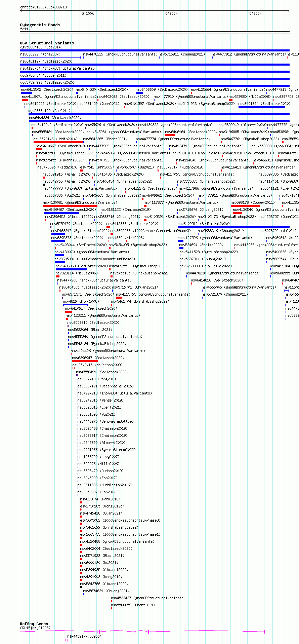Select esv7542 (Ahn2009) label
Image resolution: width=299 pixels, height=644 pixels.
[97, 167]
